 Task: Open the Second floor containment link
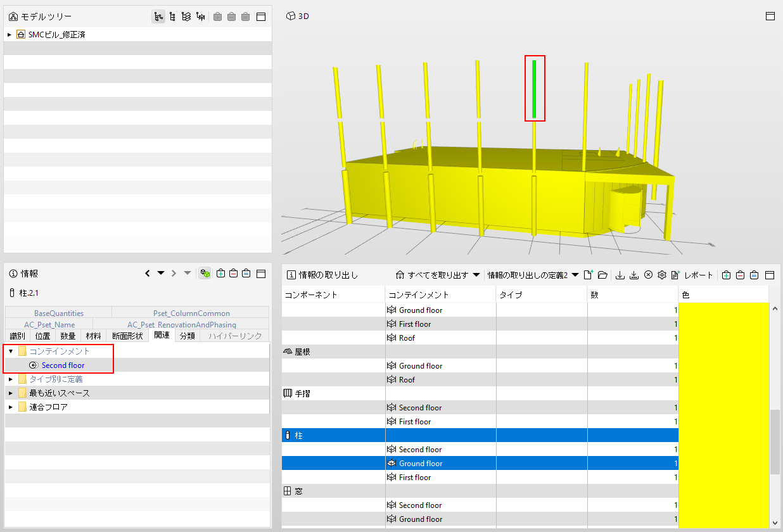63,365
